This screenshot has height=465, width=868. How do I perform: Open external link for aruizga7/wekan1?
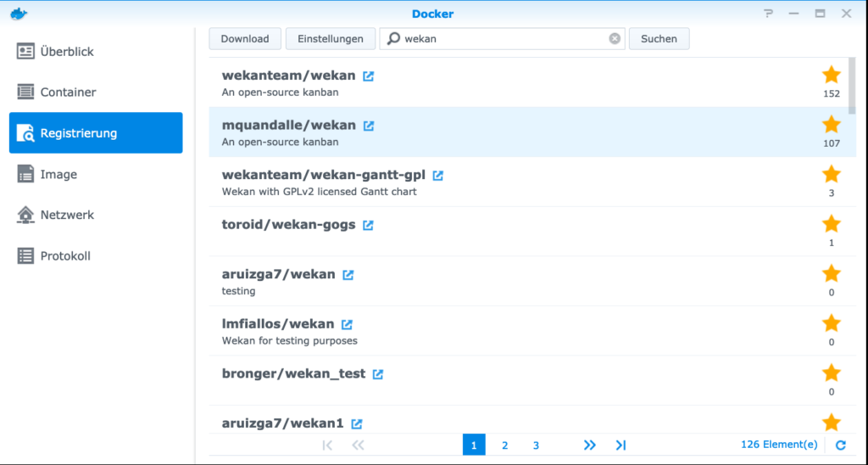point(357,424)
